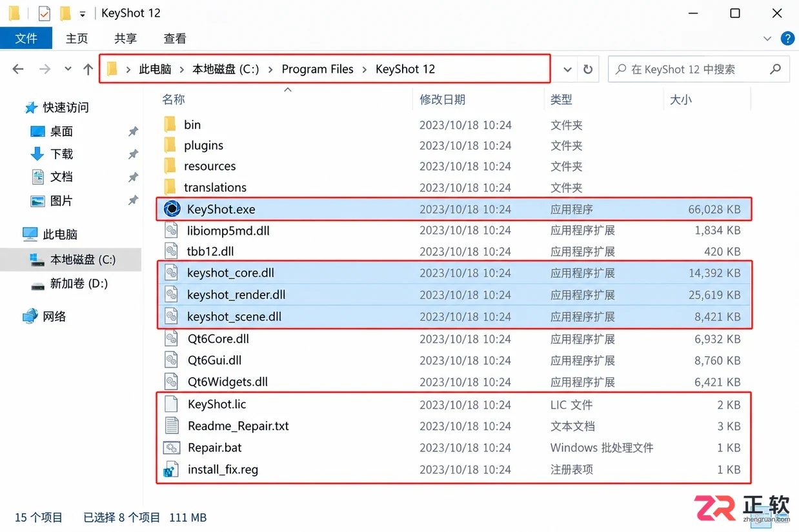The image size is (799, 532).
Task: Sort by the 大小 column header
Action: click(x=680, y=99)
